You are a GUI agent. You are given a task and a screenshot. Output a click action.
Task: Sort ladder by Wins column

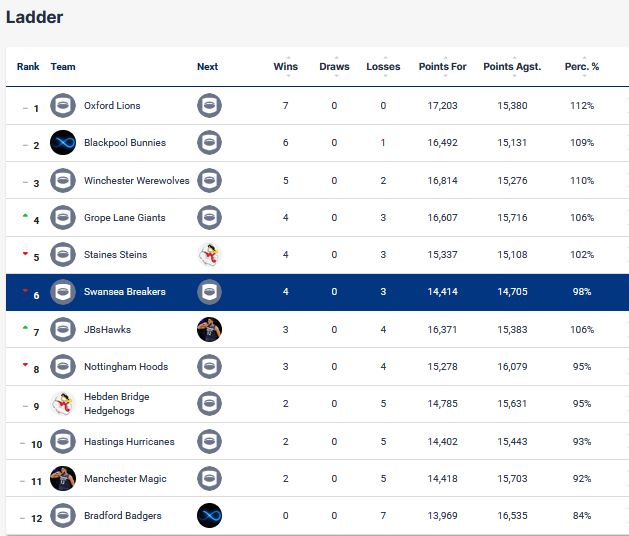point(286,67)
